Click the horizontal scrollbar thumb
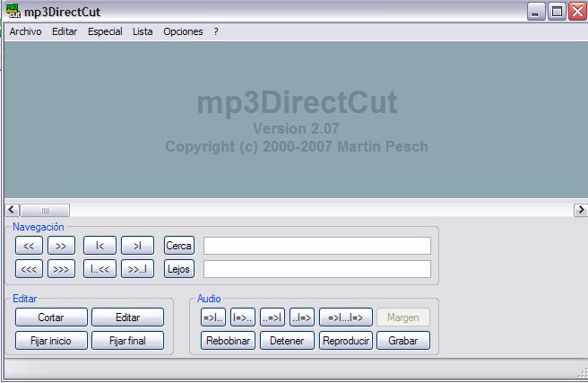 [x=45, y=210]
